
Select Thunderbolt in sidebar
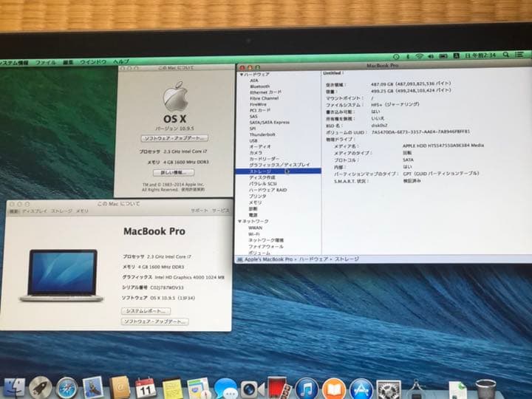262,134
